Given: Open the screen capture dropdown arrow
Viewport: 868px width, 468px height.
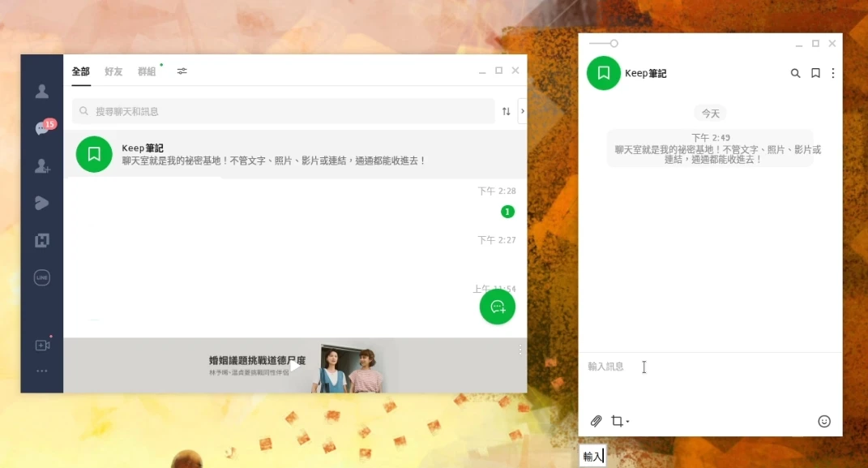Looking at the screenshot, I should point(628,422).
